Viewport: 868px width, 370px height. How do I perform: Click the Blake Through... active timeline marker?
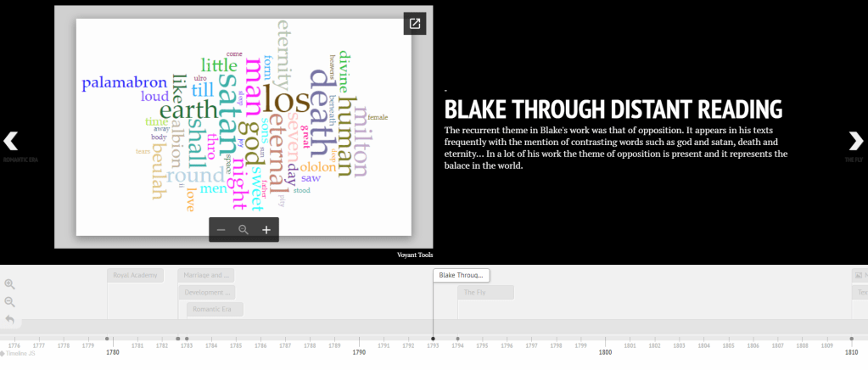(461, 275)
